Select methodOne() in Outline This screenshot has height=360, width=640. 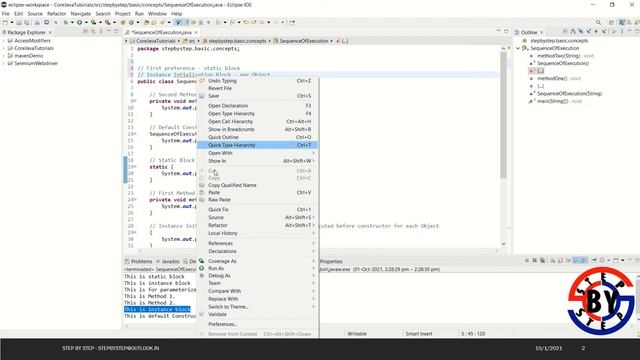pos(552,78)
